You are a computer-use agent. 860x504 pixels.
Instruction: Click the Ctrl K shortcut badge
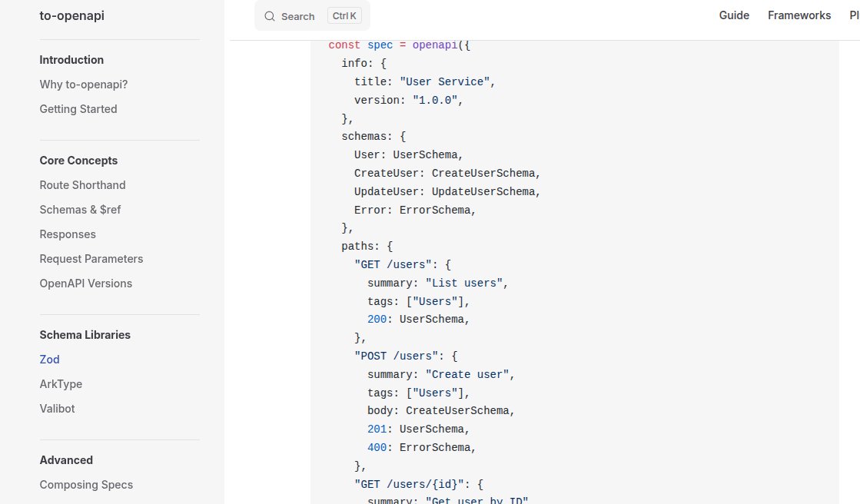(x=344, y=16)
